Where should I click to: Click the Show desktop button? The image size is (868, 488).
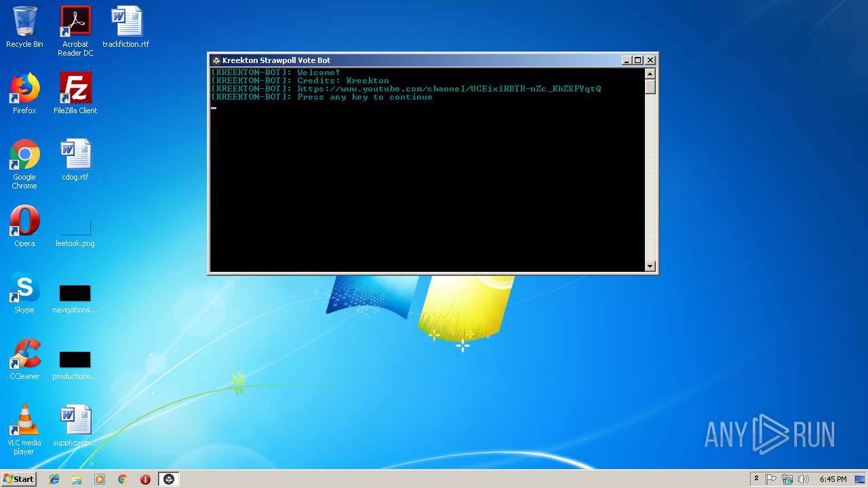[861, 479]
